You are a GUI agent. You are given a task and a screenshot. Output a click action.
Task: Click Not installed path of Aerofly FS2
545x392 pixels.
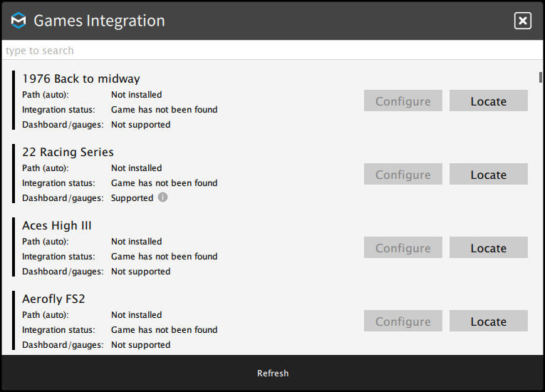(x=136, y=315)
